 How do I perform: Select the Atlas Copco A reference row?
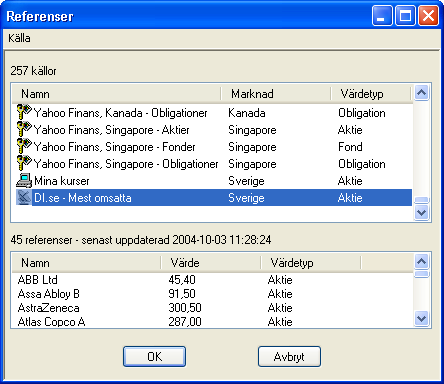[212, 322]
